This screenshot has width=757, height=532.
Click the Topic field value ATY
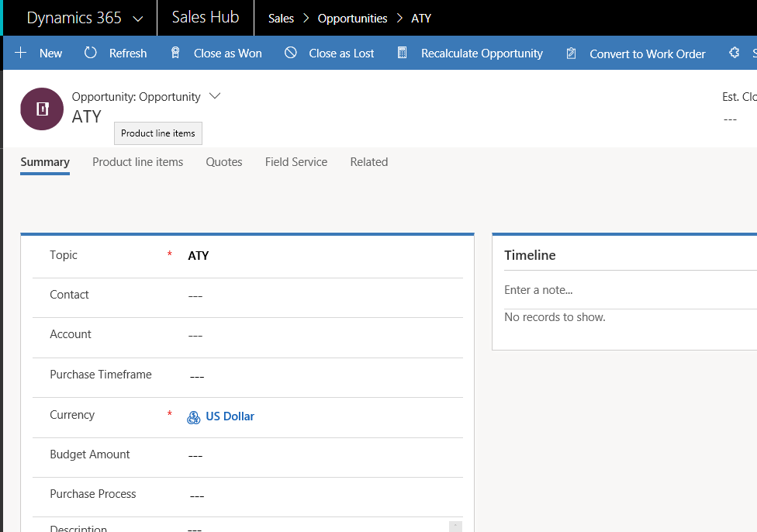[x=199, y=254]
